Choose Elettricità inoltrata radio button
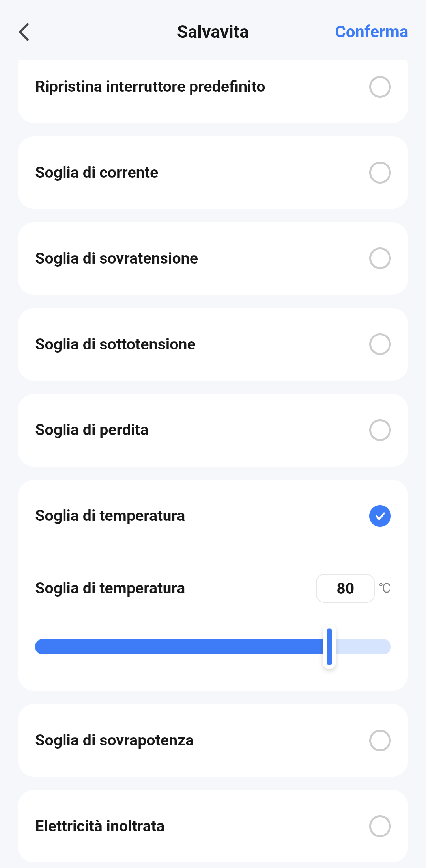Image resolution: width=426 pixels, height=868 pixels. click(x=380, y=826)
